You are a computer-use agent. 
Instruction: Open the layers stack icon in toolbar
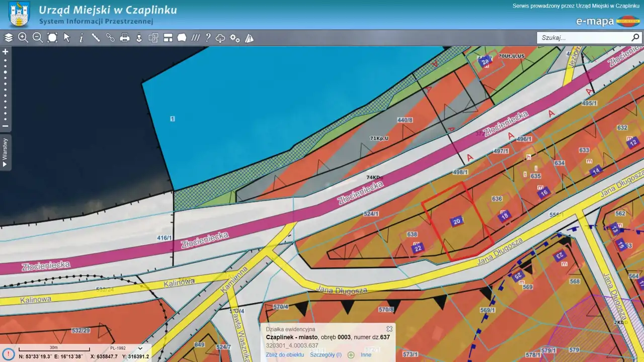pyautogui.click(x=9, y=38)
